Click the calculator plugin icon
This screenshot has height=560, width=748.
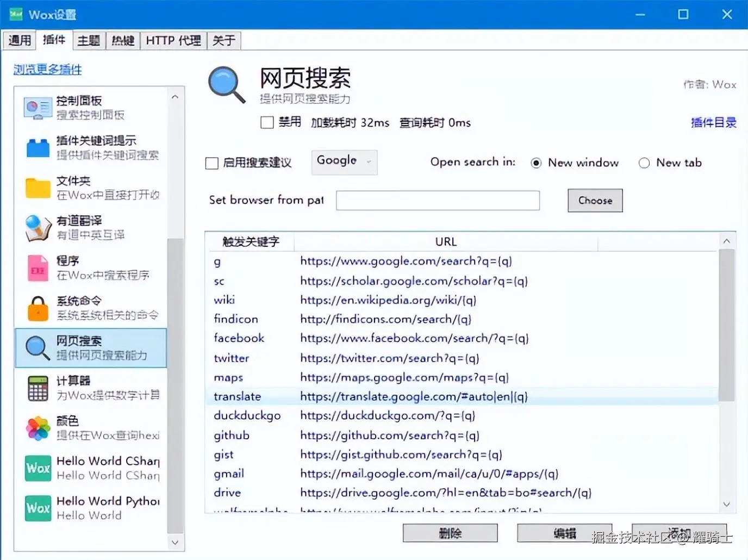[38, 388]
